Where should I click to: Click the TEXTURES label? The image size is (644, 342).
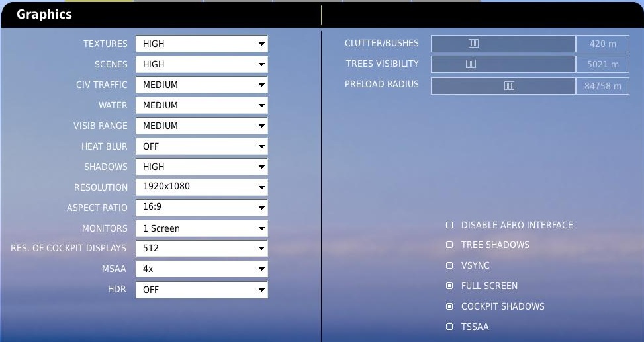coord(105,44)
